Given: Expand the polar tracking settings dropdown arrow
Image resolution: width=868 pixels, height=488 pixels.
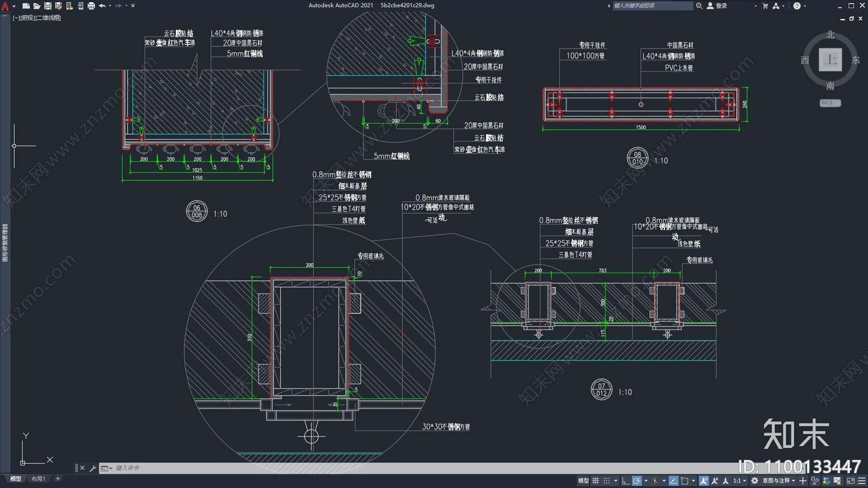Looking at the screenshot, I should coord(646,481).
